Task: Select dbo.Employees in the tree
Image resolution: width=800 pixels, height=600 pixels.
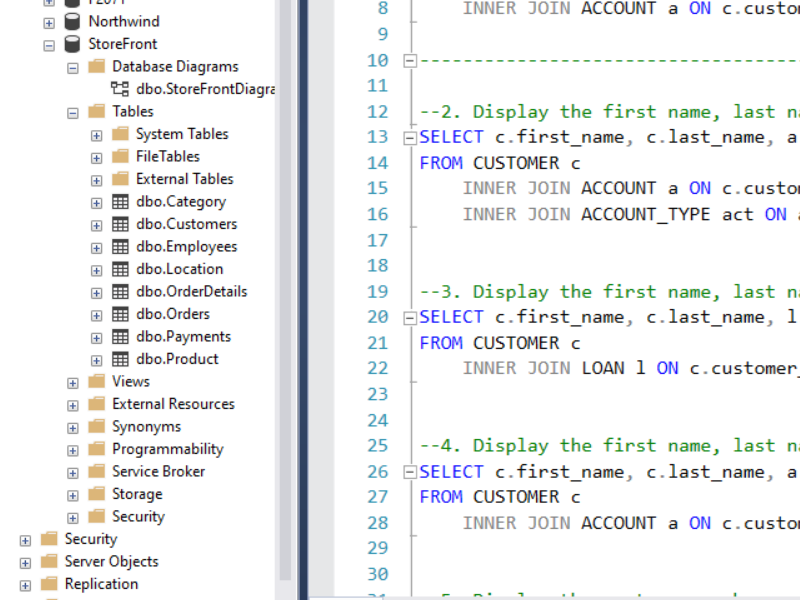Action: pyautogui.click(x=186, y=247)
